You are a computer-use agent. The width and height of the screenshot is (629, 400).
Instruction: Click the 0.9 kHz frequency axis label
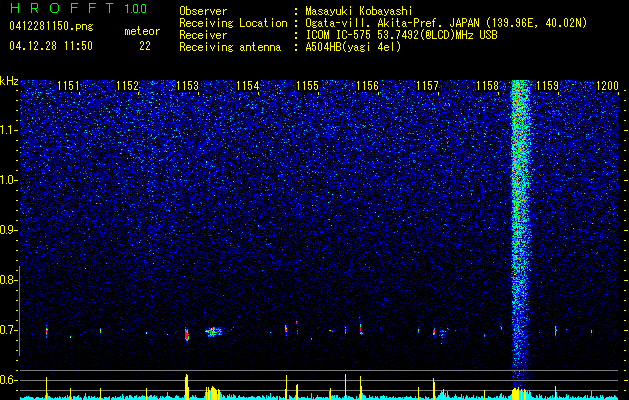(8, 230)
